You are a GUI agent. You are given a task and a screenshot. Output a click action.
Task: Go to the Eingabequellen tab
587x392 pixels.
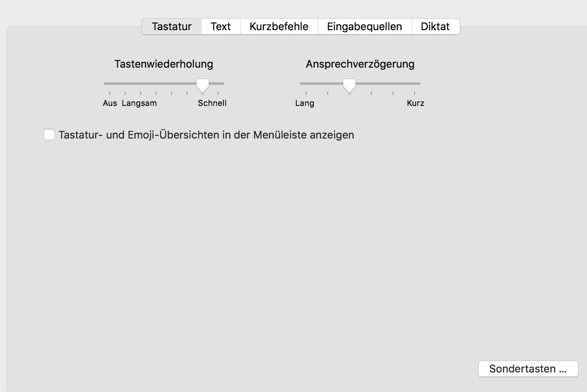364,26
